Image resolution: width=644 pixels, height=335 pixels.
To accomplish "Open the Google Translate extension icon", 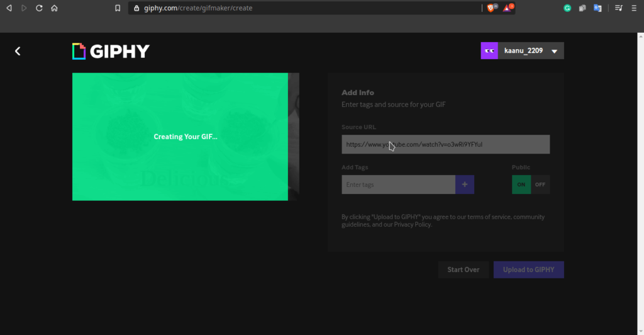I will tap(597, 8).
